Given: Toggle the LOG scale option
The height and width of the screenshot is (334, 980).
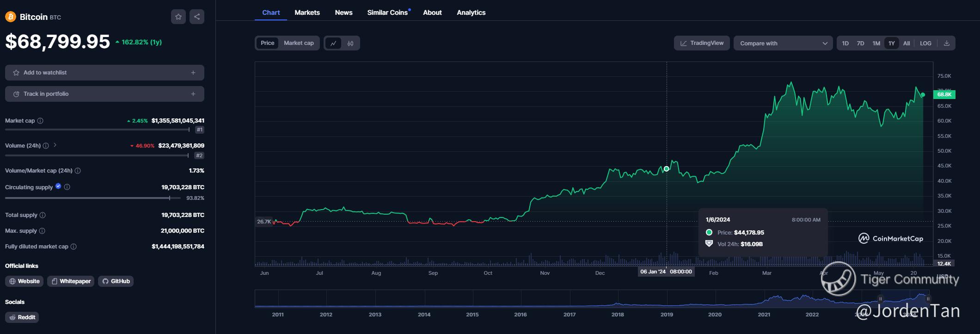Looking at the screenshot, I should coord(925,43).
